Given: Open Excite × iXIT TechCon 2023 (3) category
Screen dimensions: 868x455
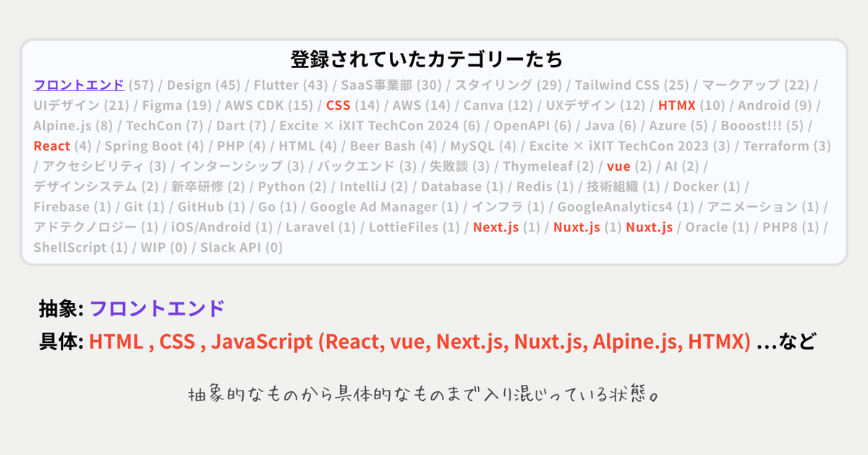Looking at the screenshot, I should pyautogui.click(x=630, y=146).
